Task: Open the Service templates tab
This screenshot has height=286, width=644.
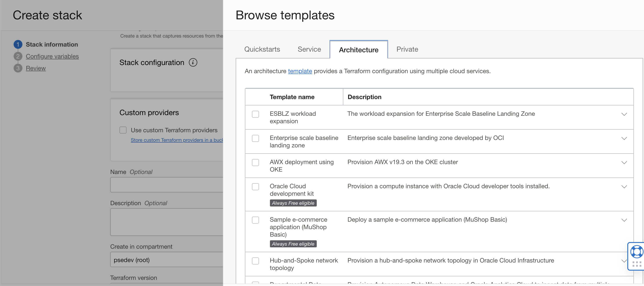Action: pos(309,49)
